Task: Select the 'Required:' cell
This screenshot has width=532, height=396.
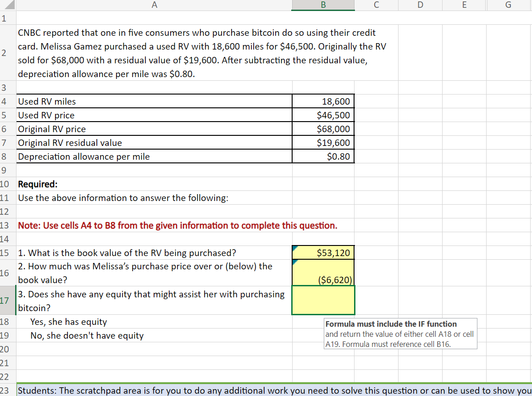Action: [38, 184]
